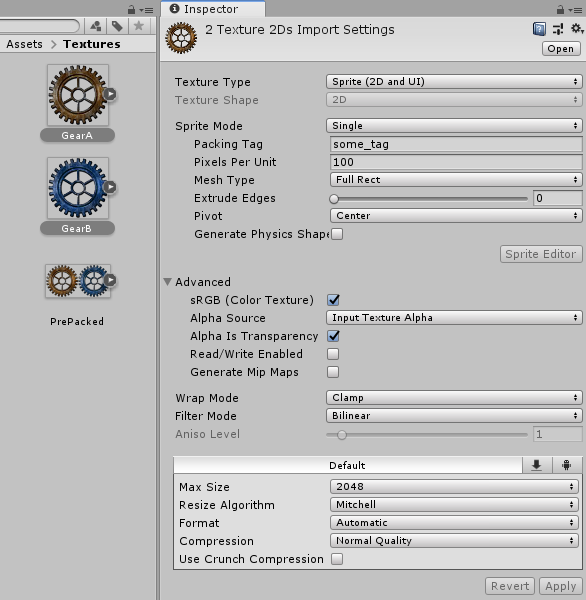The height and width of the screenshot is (600, 586).
Task: Click the Aniso Level value field
Action: point(558,434)
